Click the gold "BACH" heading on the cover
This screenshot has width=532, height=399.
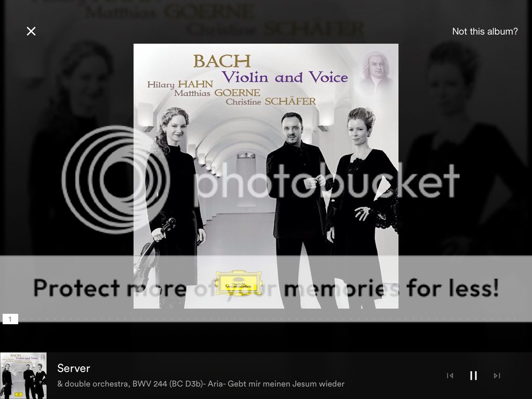[x=222, y=61]
